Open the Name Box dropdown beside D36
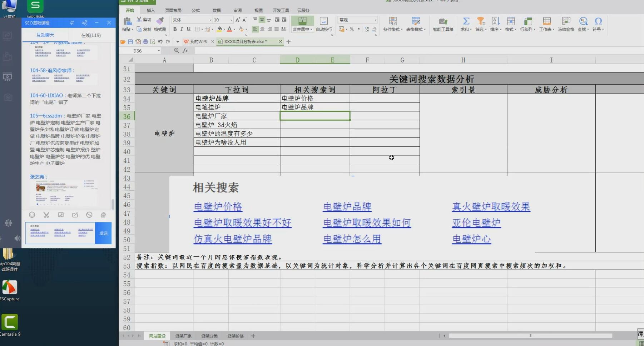 coord(159,51)
